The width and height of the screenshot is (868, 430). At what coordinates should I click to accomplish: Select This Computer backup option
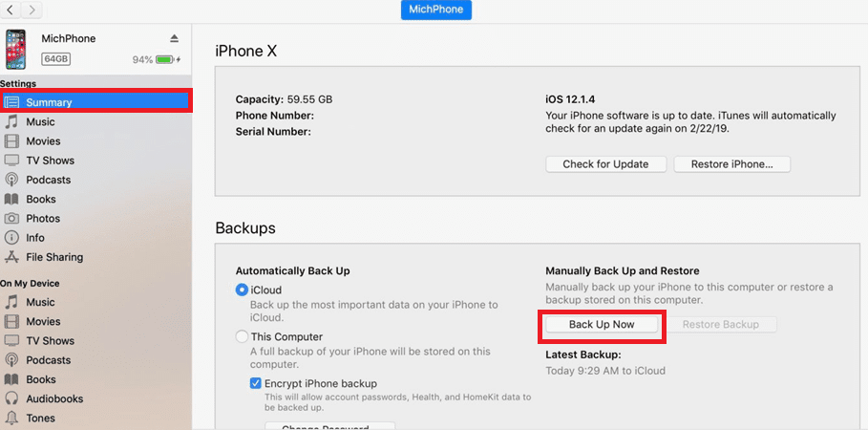click(242, 337)
